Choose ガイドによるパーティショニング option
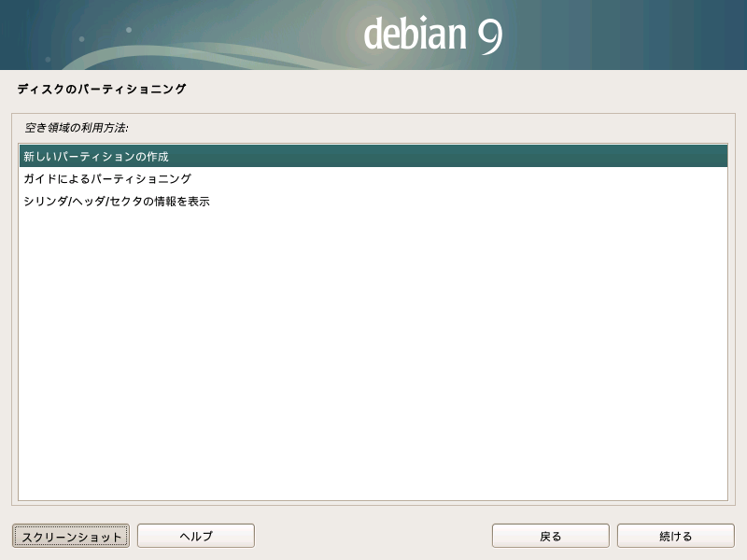Screen dimensions: 747x560 [x=107, y=179]
